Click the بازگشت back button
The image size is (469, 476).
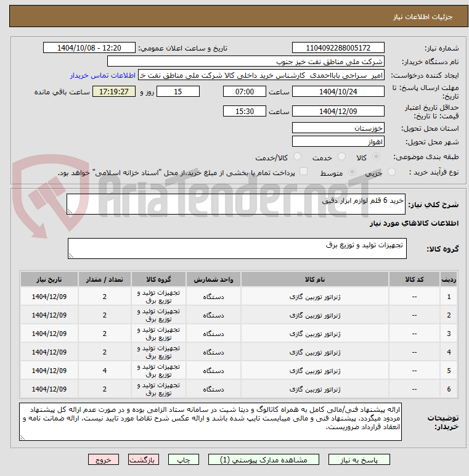[x=143, y=459]
